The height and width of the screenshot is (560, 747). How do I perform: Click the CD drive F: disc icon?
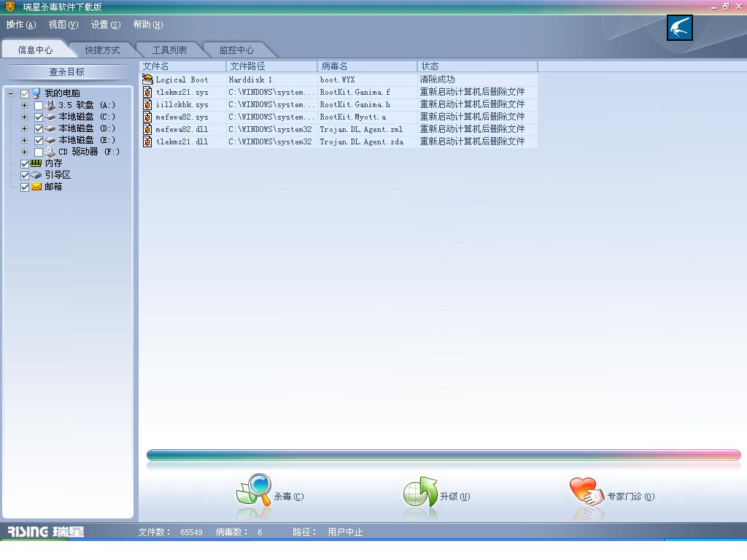coord(50,152)
